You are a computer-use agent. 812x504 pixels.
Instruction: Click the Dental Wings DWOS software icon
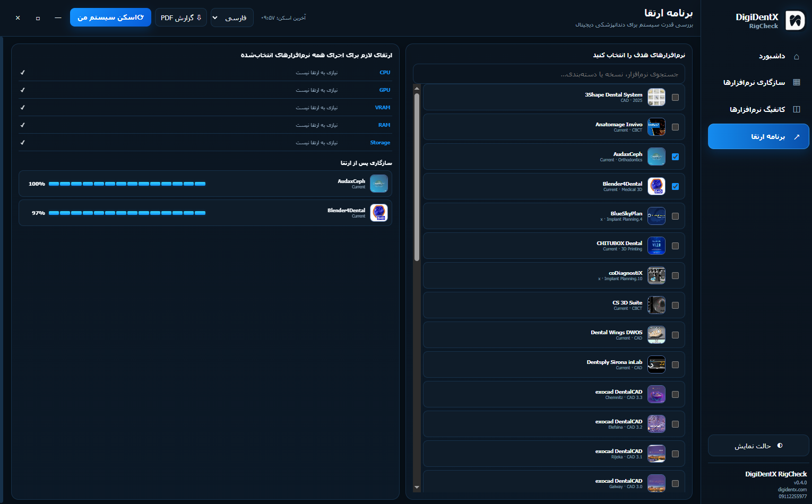(656, 335)
